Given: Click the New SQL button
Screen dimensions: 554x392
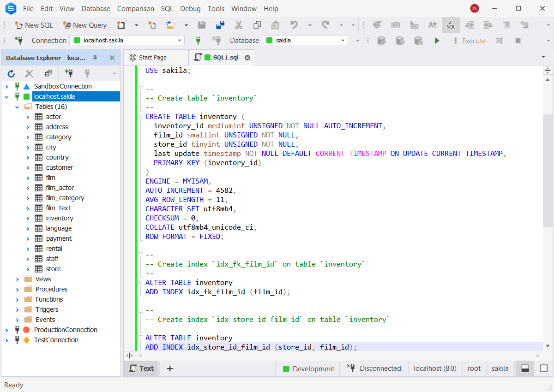Looking at the screenshot, I should [34, 25].
